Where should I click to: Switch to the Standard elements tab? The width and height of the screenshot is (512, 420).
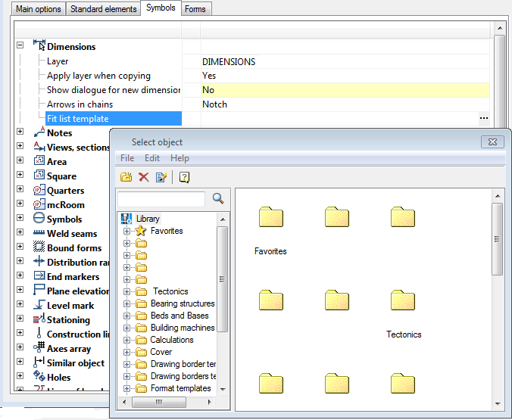pyautogui.click(x=103, y=9)
